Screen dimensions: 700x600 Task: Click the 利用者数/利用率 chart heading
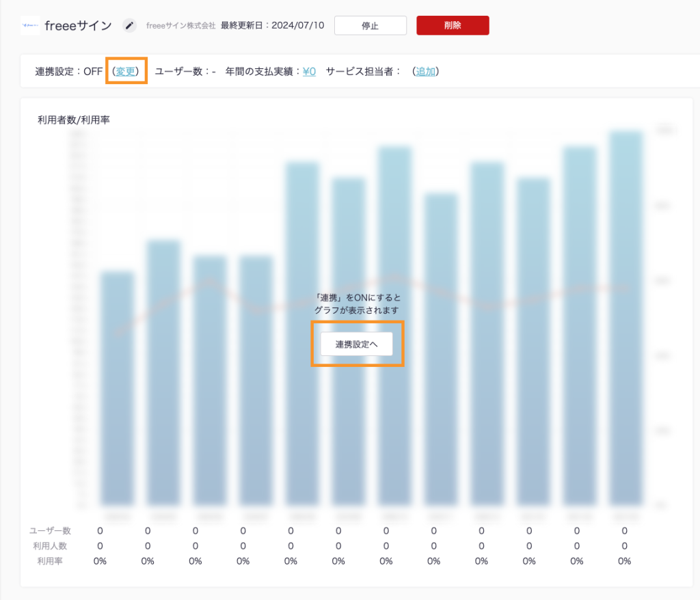tap(74, 120)
